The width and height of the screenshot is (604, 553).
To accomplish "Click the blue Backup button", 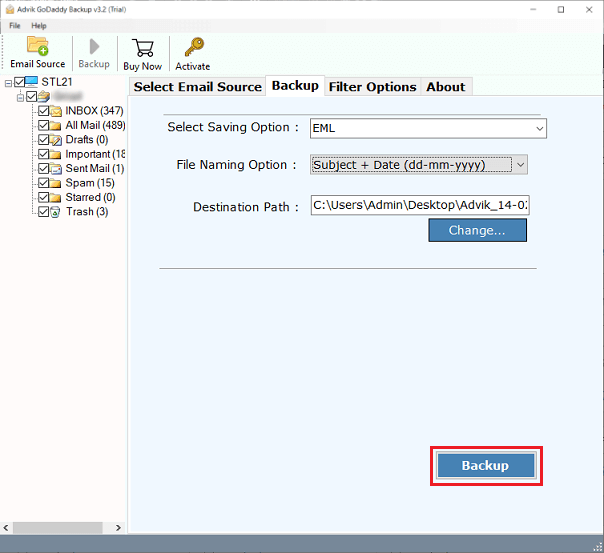I will [486, 466].
